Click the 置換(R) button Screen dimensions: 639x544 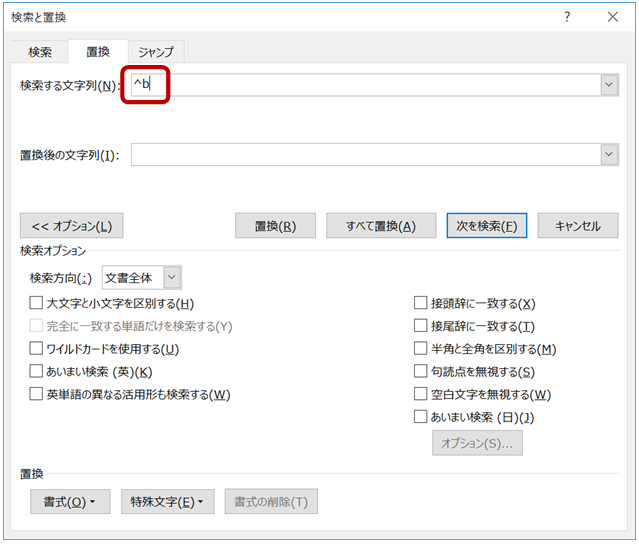[275, 226]
